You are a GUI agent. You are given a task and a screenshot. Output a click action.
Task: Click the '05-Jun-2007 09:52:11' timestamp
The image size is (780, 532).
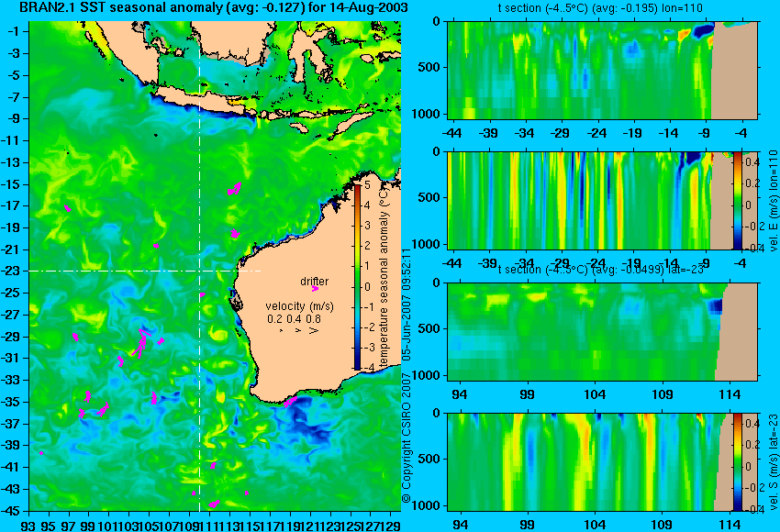407,305
